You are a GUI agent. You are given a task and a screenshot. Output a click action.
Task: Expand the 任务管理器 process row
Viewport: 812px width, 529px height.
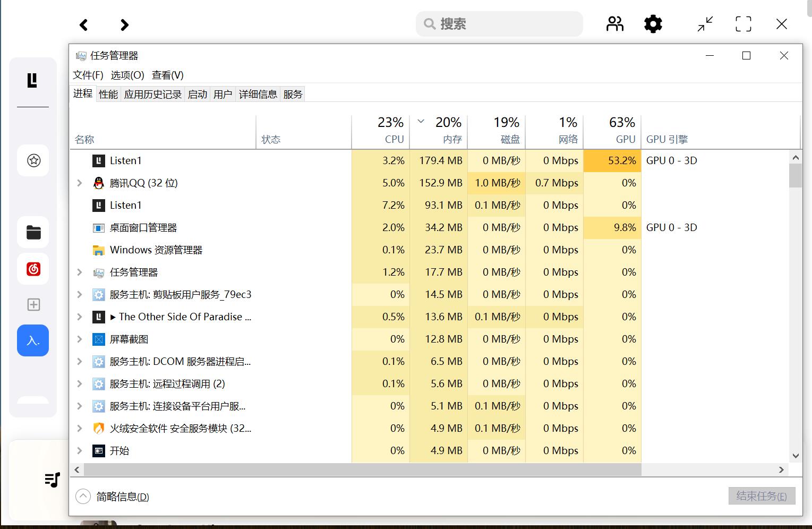pos(80,272)
